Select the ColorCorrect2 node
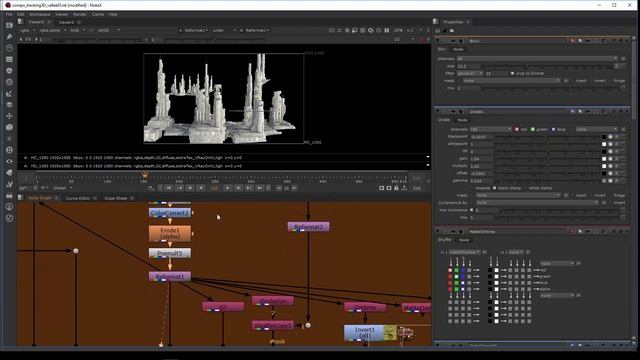 pos(170,213)
